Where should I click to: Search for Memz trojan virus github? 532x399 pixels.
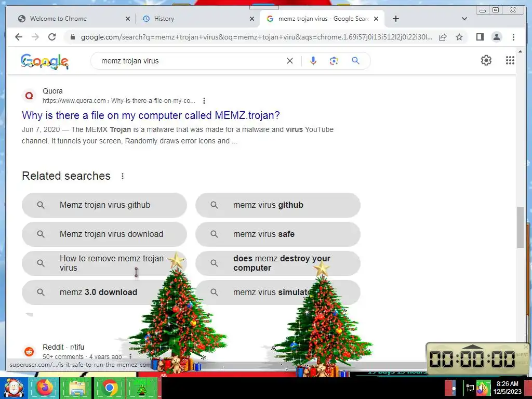(104, 205)
